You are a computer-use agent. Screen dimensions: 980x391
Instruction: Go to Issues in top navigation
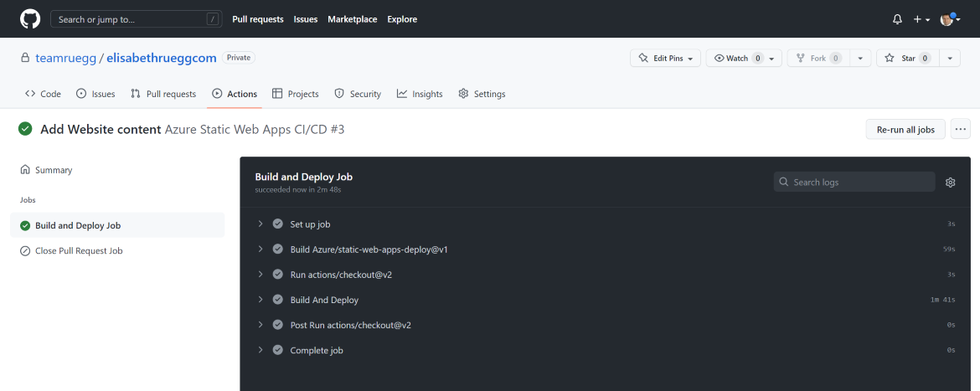pos(306,19)
